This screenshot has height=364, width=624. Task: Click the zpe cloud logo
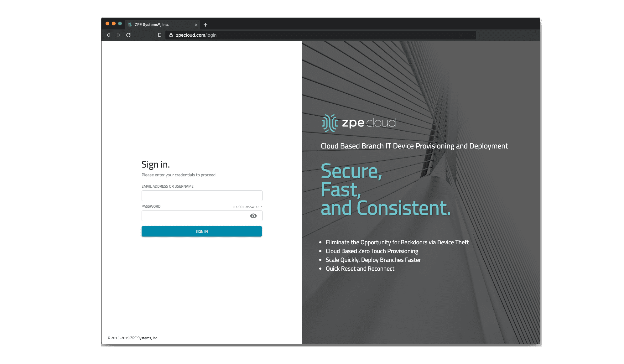(x=359, y=123)
